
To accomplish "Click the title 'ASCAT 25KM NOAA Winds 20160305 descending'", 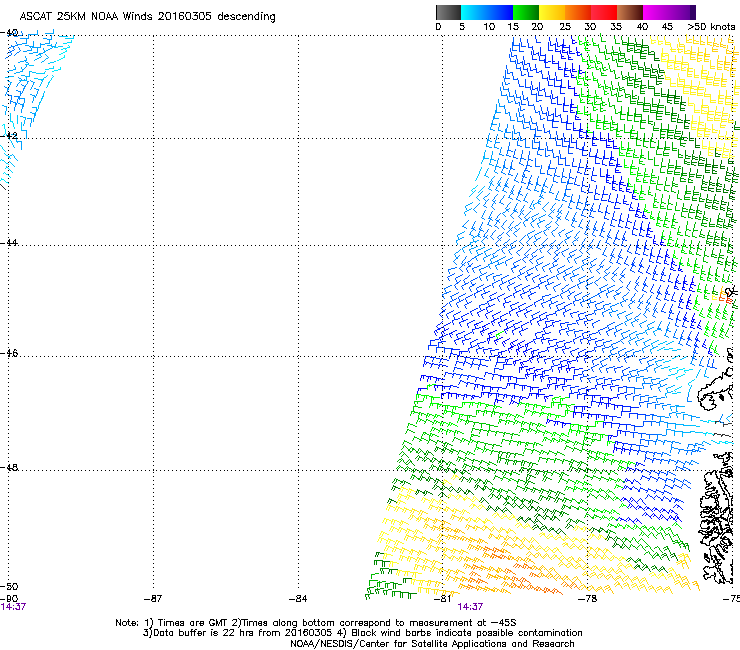I will tap(147, 16).
